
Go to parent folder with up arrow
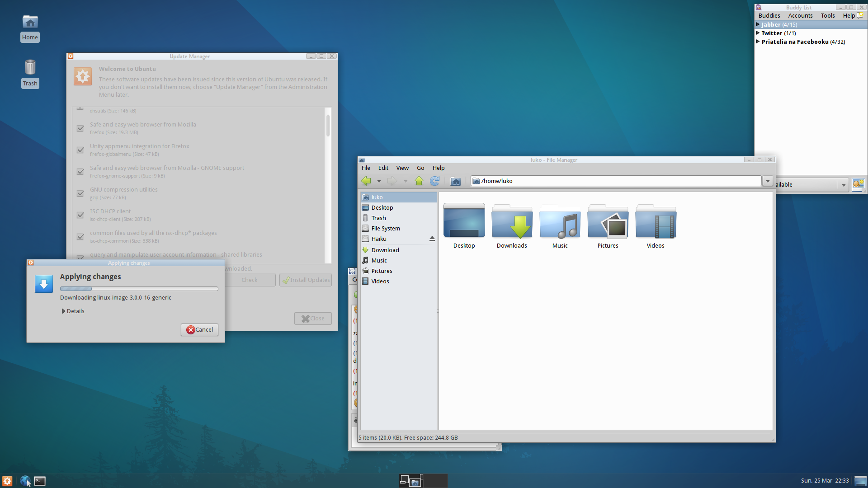coord(419,181)
